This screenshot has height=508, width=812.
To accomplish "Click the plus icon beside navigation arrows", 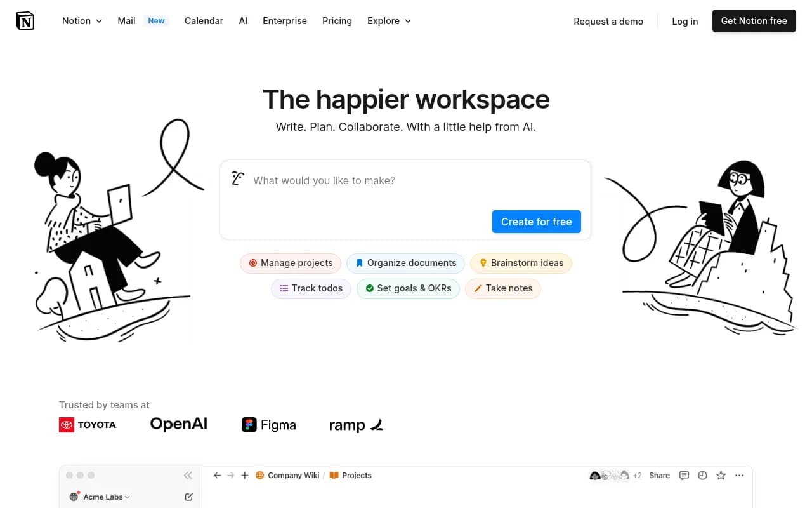I will (245, 475).
